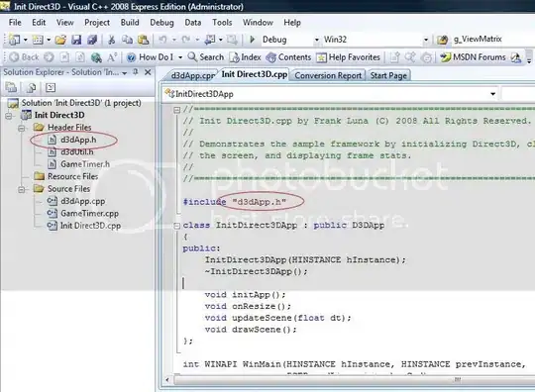The width and height of the screenshot is (535, 392).
Task: Open the File menu
Action: 15,23
